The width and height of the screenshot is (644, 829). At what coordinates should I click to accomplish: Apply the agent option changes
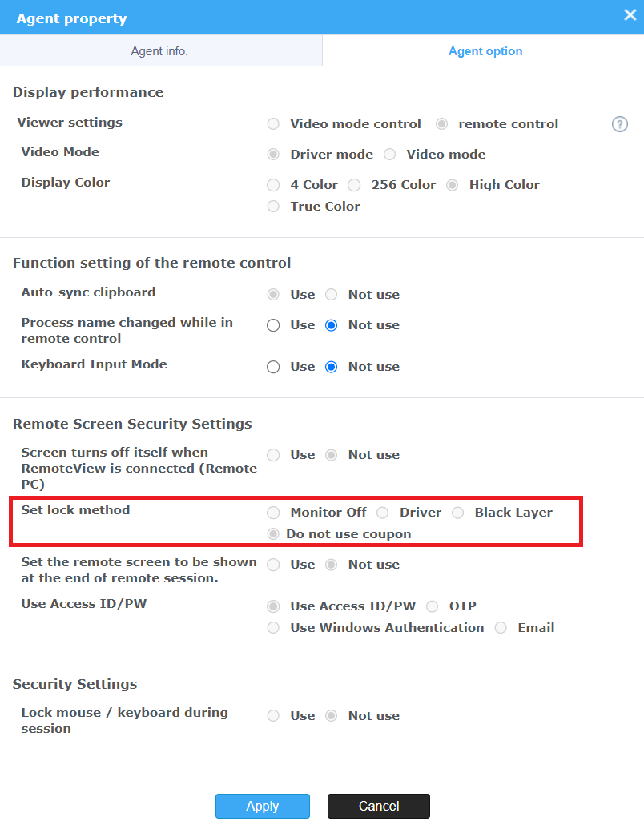[262, 806]
